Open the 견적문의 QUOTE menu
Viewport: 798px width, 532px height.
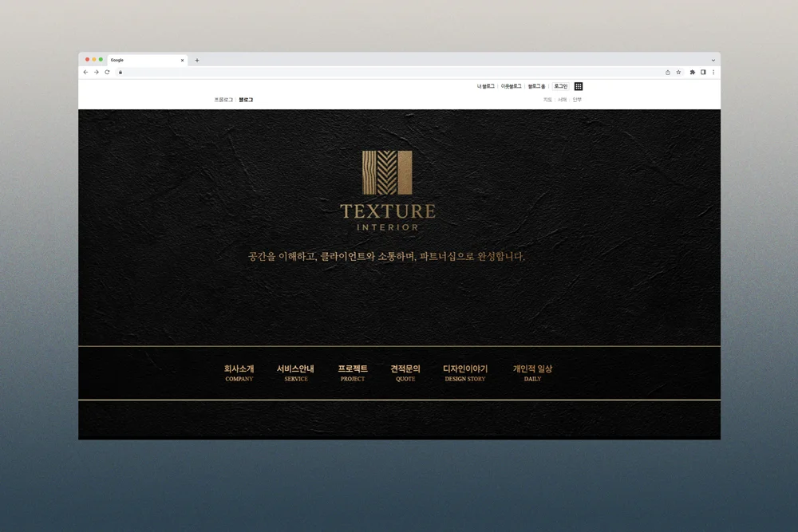click(405, 373)
